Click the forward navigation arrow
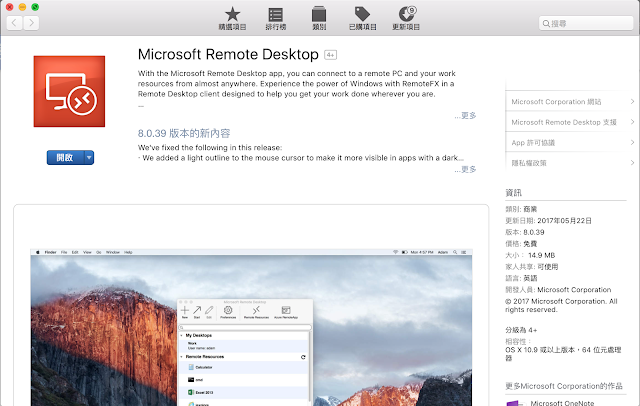This screenshot has width=640, height=406. pyautogui.click(x=31, y=22)
